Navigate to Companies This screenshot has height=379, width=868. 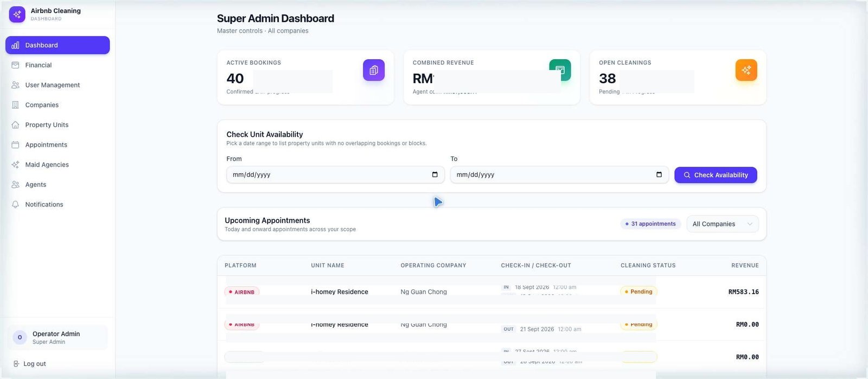coord(58,105)
